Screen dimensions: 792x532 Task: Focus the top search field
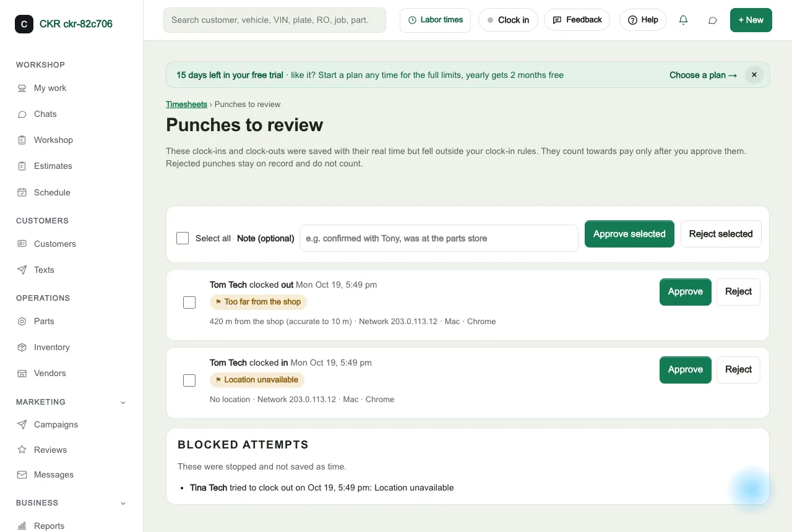click(275, 20)
